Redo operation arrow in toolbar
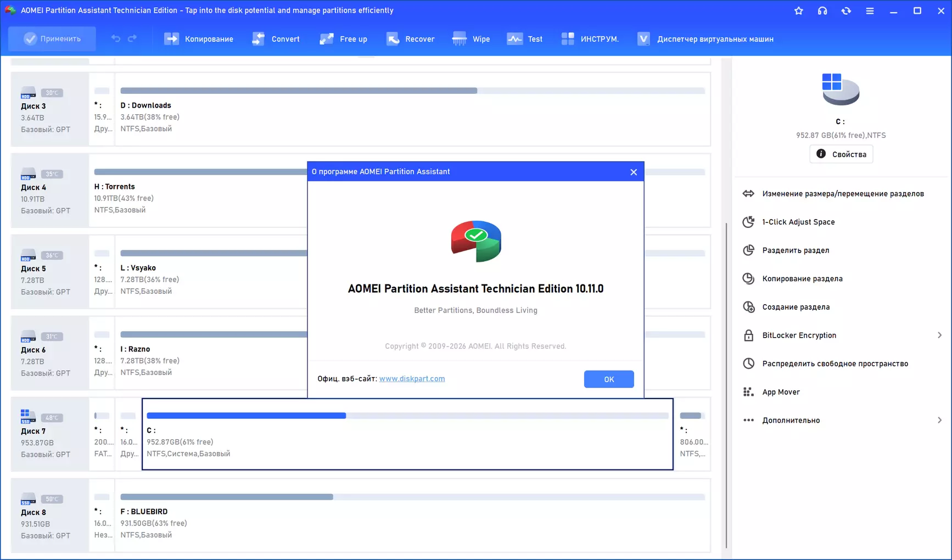The image size is (952, 560). [132, 38]
